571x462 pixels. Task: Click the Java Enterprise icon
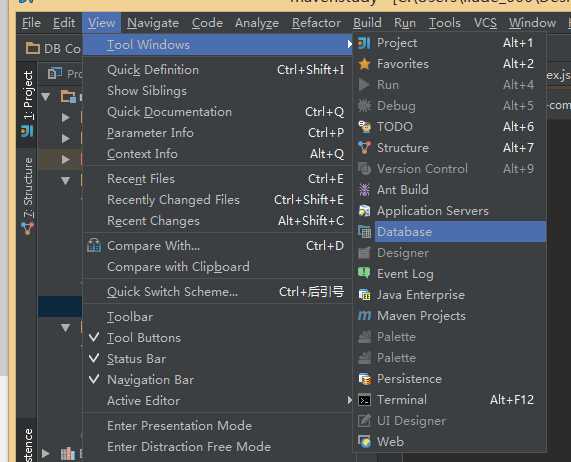click(364, 295)
